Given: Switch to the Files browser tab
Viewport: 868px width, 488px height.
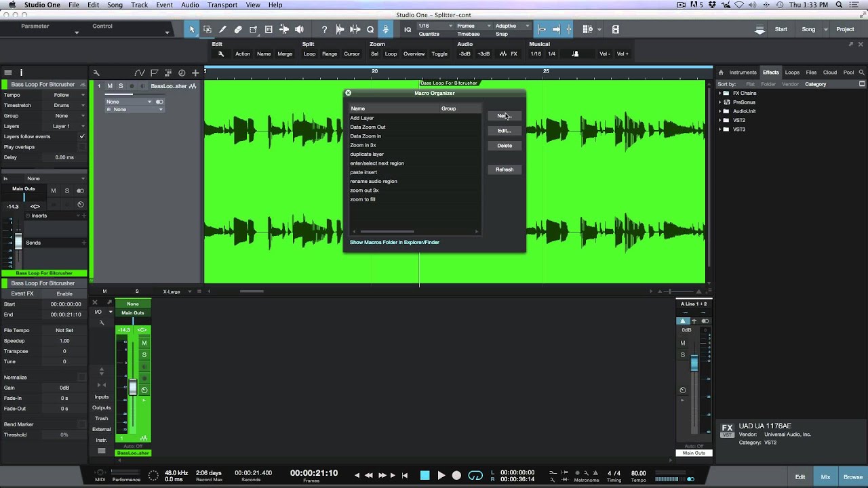Looking at the screenshot, I should pos(811,73).
